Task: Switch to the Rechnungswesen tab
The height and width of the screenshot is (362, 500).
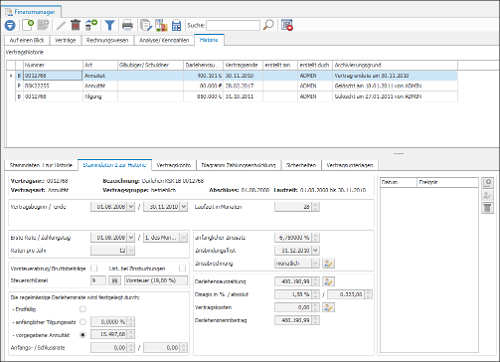Action: [x=107, y=40]
